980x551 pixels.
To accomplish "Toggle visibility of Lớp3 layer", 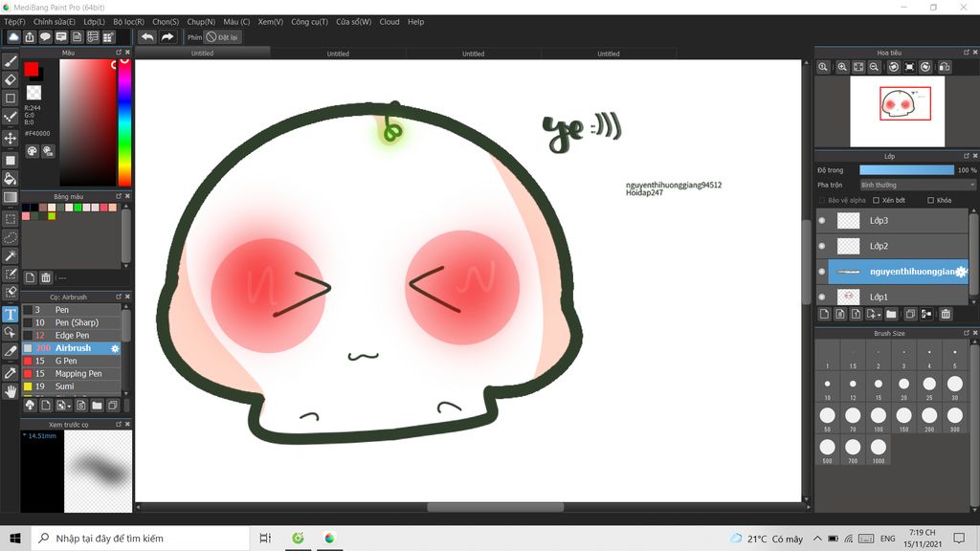I will tap(822, 221).
